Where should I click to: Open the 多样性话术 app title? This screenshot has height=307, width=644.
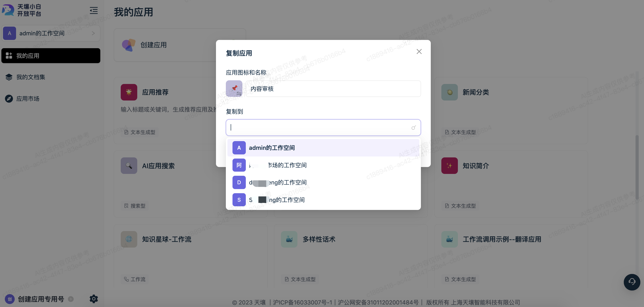click(319, 239)
